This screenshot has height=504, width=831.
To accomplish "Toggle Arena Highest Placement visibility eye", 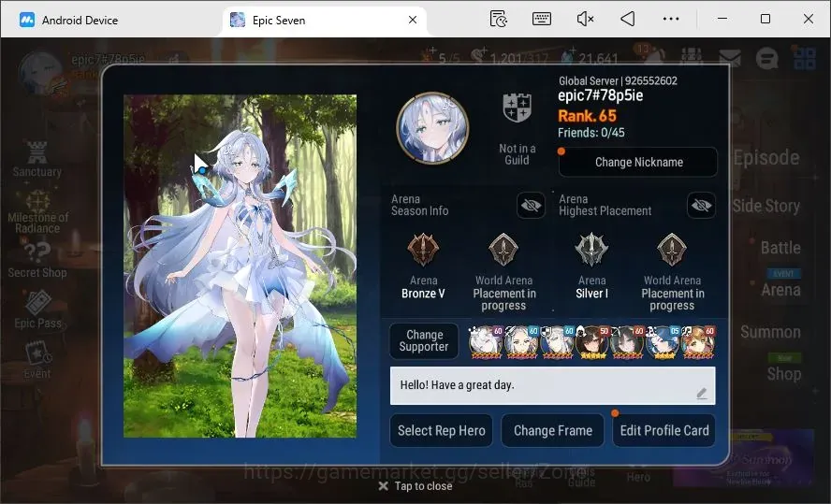I will [701, 205].
